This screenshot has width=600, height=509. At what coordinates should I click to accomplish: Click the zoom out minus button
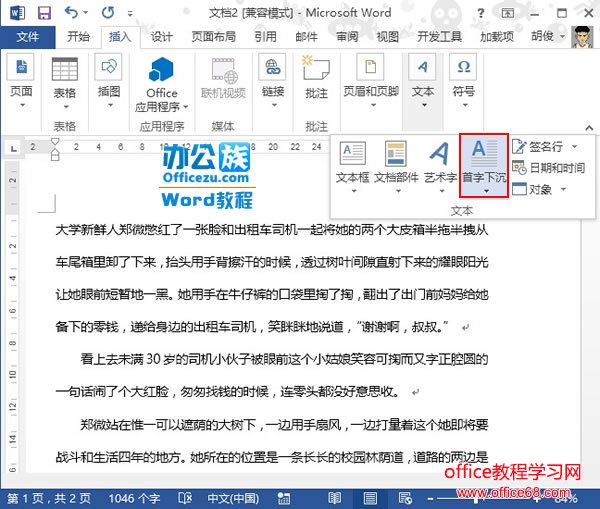[x=430, y=499]
